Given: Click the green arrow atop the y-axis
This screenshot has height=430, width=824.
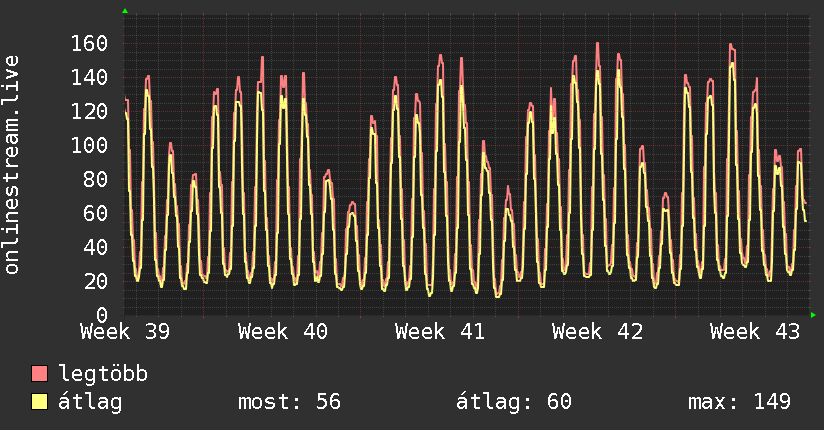Looking at the screenshot, I should click(125, 11).
